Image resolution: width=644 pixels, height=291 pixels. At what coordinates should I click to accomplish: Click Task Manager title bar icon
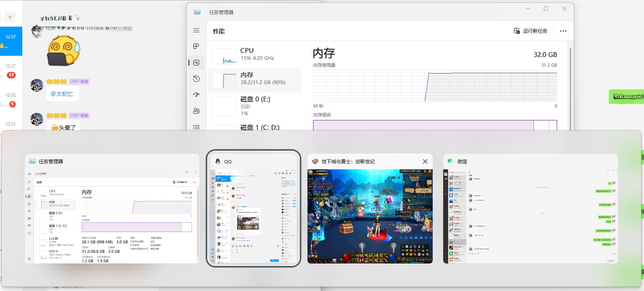[x=197, y=12]
